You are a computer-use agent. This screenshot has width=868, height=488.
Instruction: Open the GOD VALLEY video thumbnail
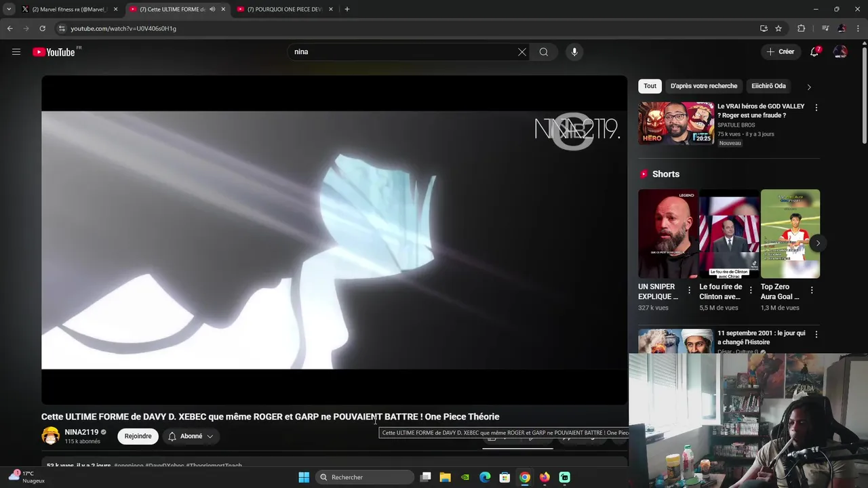(x=676, y=123)
